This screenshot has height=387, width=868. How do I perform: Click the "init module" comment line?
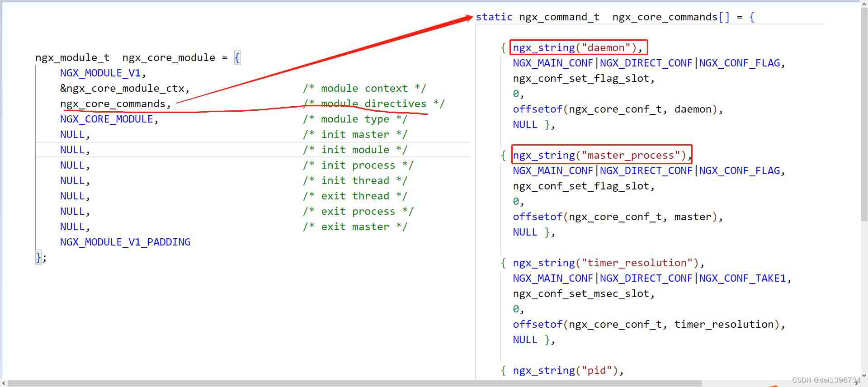point(354,150)
